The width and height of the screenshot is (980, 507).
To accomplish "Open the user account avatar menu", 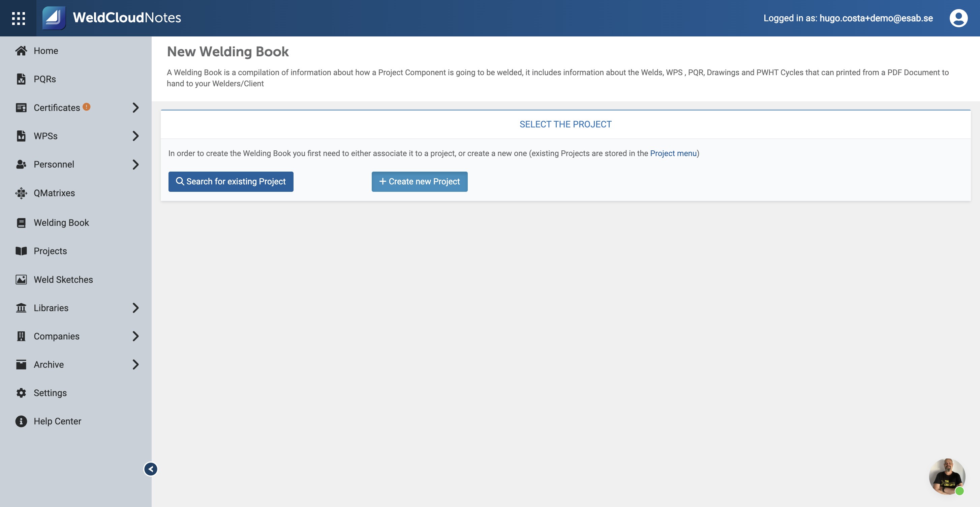I will coord(958,18).
